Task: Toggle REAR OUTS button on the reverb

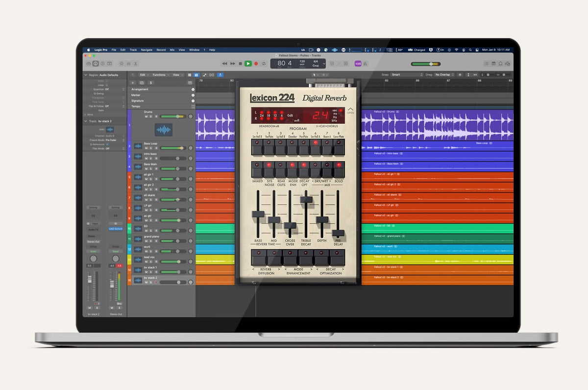Action: (x=281, y=170)
